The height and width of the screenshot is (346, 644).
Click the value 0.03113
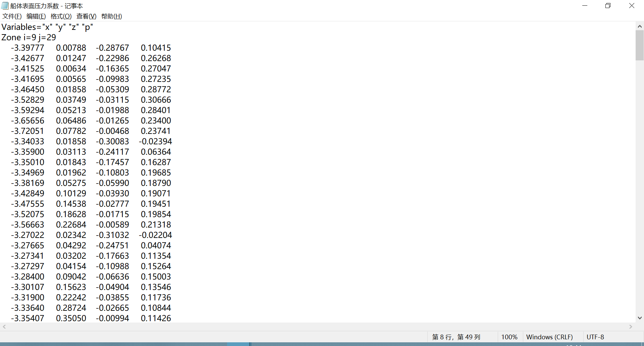71,152
